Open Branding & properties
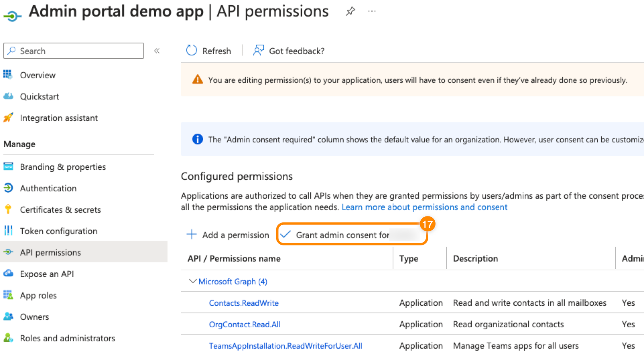This screenshot has width=644, height=354. click(x=63, y=167)
